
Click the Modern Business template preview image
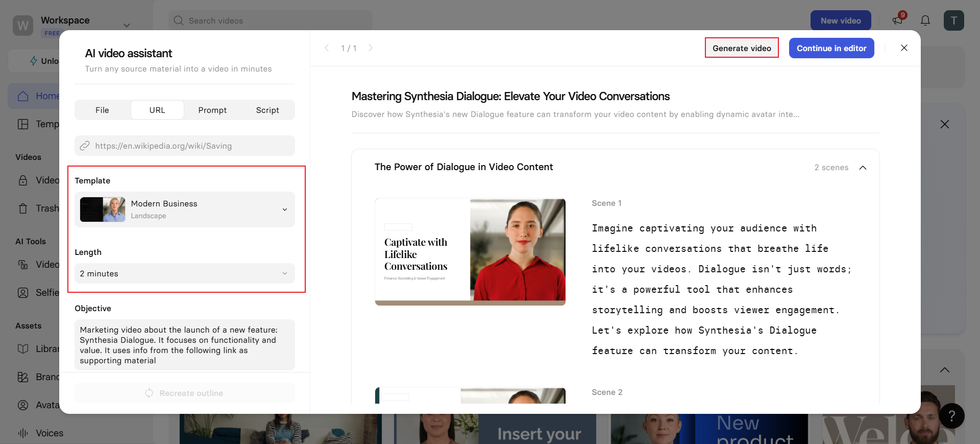[x=103, y=209]
